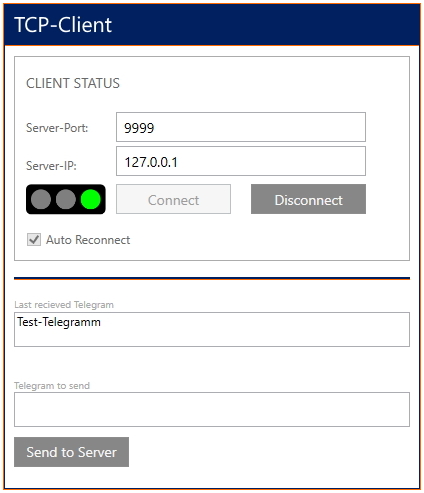Click into the Telegram to send box
Viewport: 424px width, 493px height.
point(212,410)
